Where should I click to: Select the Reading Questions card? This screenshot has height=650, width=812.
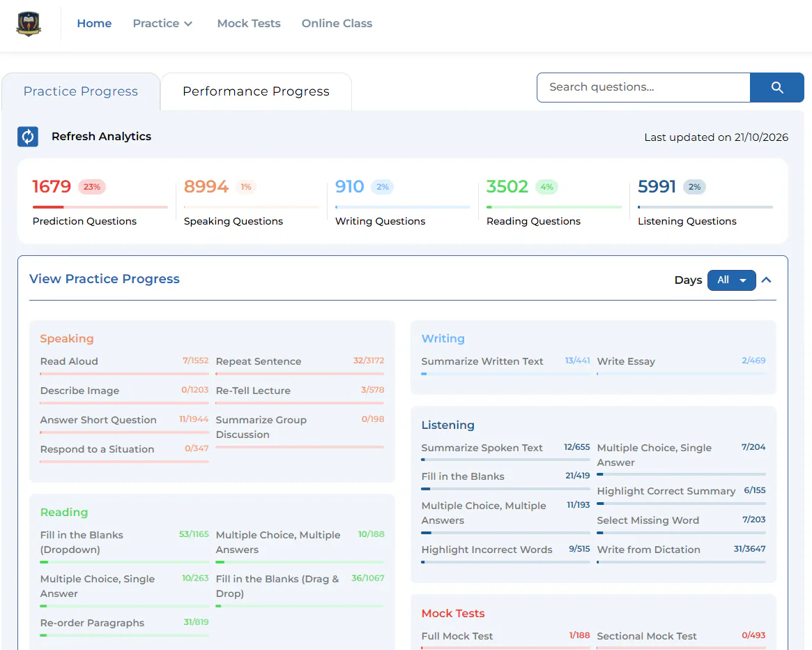554,202
